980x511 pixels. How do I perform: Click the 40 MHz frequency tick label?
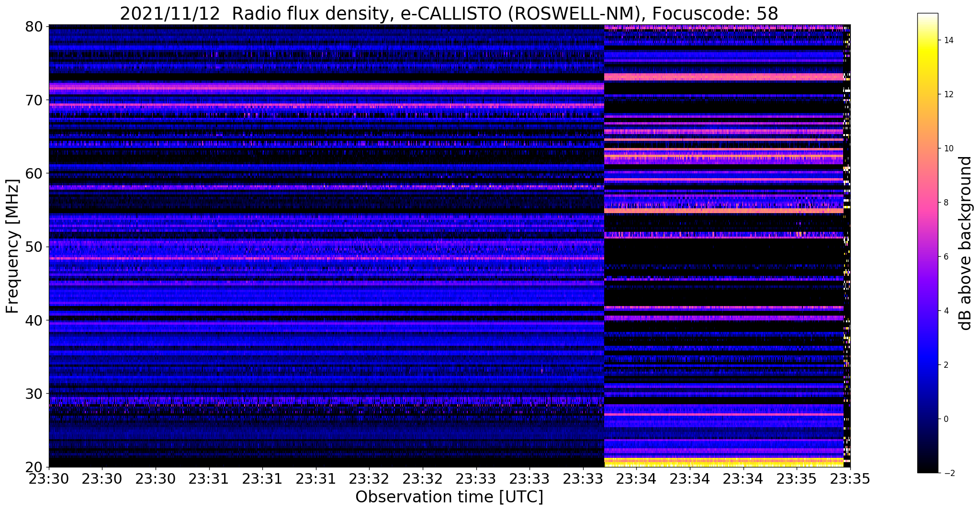(34, 320)
